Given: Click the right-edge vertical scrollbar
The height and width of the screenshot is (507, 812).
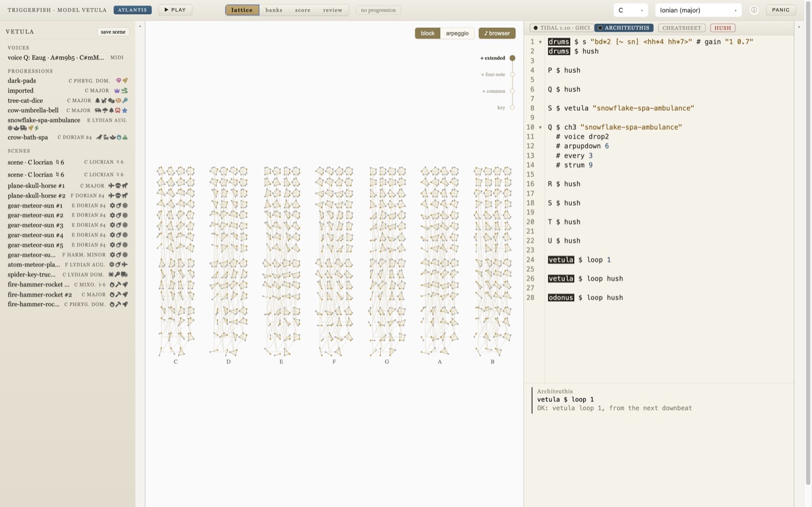Looking at the screenshot, I should (808, 244).
